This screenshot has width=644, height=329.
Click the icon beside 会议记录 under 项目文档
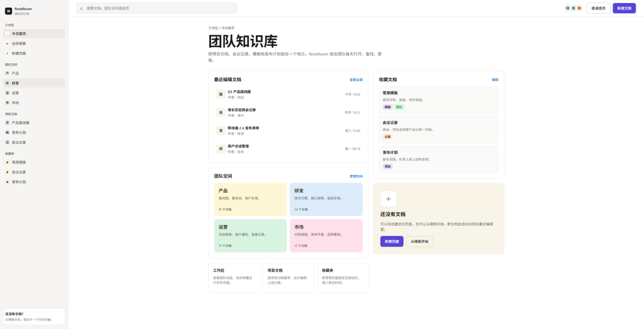(7, 142)
